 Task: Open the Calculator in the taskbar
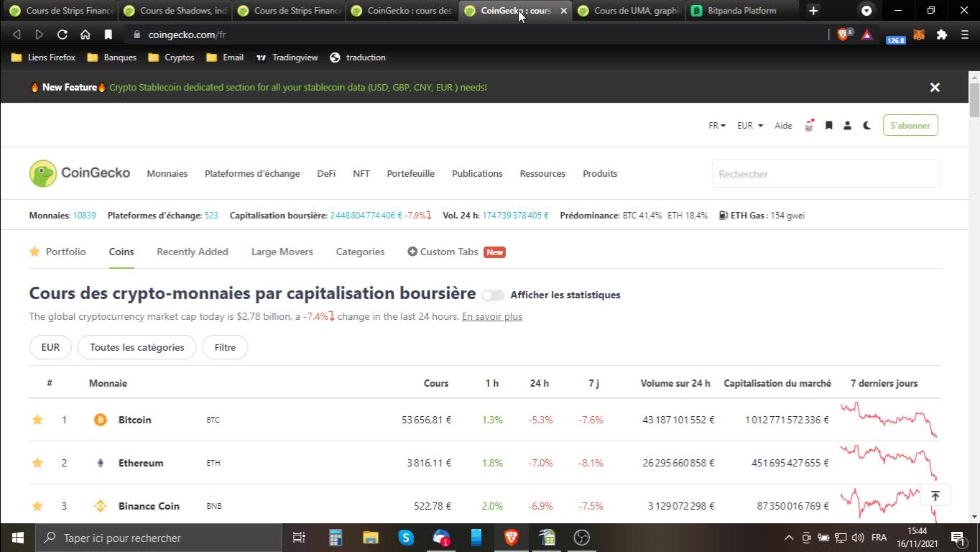pyautogui.click(x=335, y=538)
